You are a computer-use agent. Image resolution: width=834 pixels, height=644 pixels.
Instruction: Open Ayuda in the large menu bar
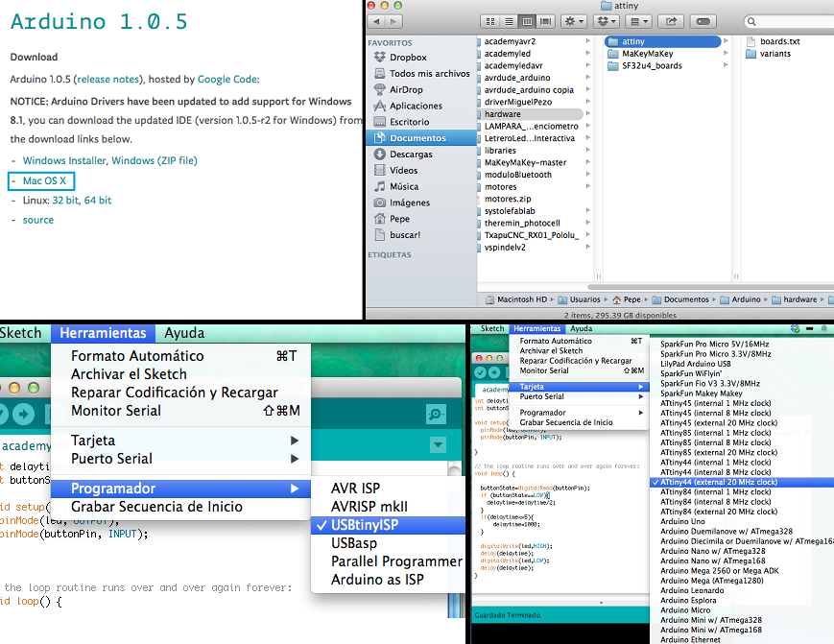pos(184,333)
